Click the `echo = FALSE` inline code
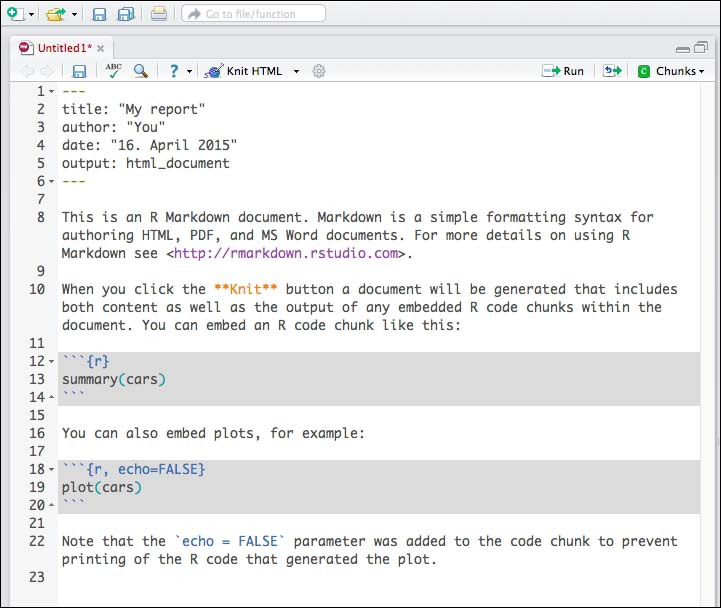Viewport: 721px width, 608px height. point(230,541)
